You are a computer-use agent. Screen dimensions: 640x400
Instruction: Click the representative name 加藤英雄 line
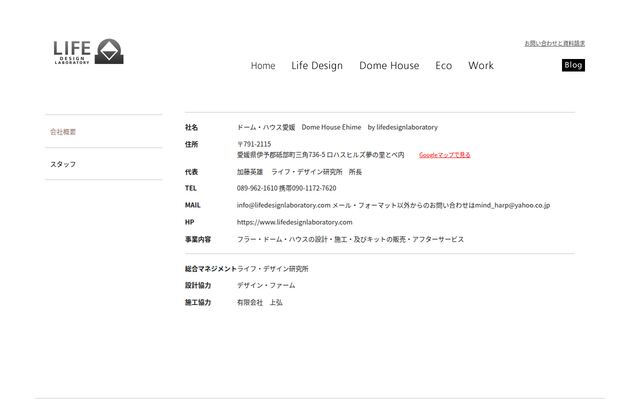299,172
